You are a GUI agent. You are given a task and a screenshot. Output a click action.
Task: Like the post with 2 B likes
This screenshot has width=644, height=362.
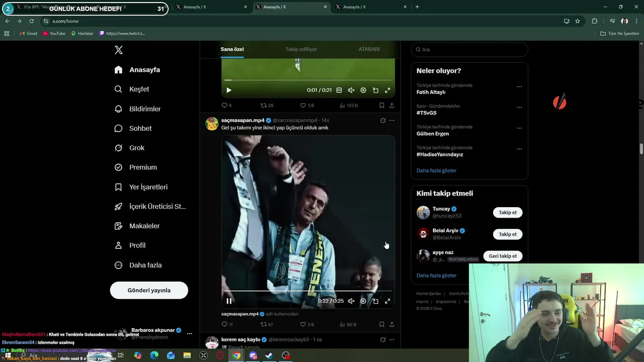307,324
